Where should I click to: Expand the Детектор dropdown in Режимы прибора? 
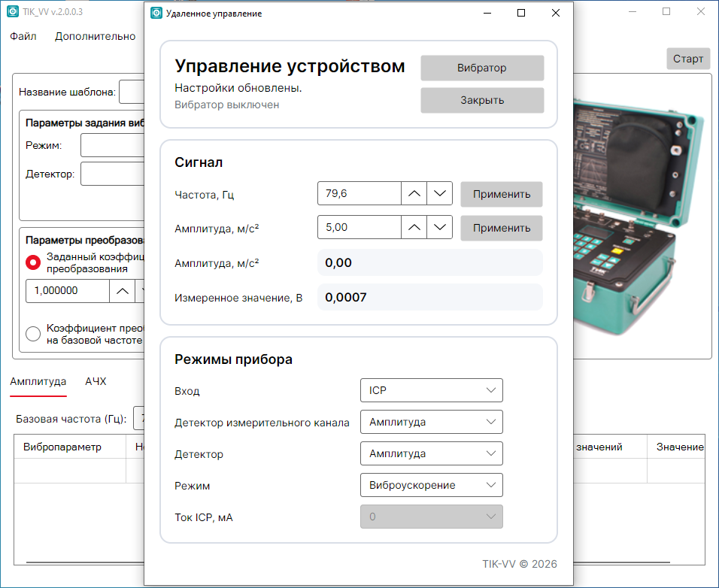coord(432,453)
